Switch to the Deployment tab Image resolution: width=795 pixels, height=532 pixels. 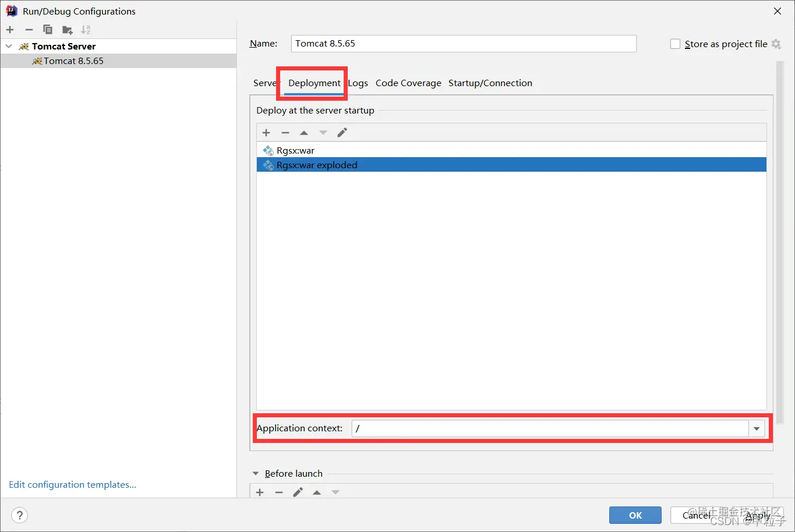tap(315, 83)
